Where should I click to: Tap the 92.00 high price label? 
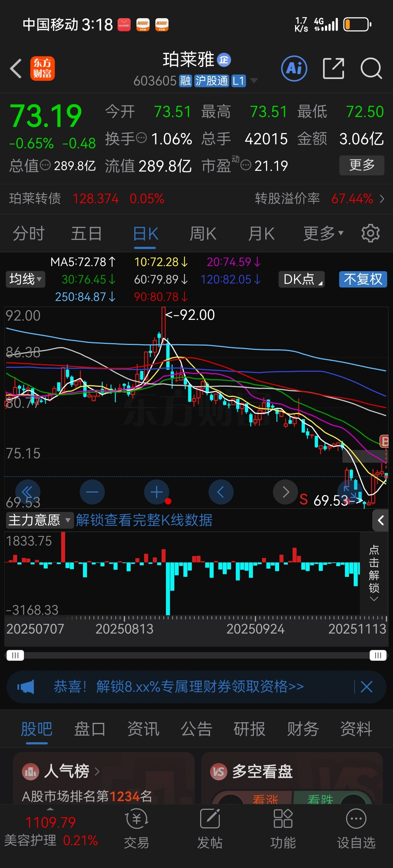(x=190, y=315)
